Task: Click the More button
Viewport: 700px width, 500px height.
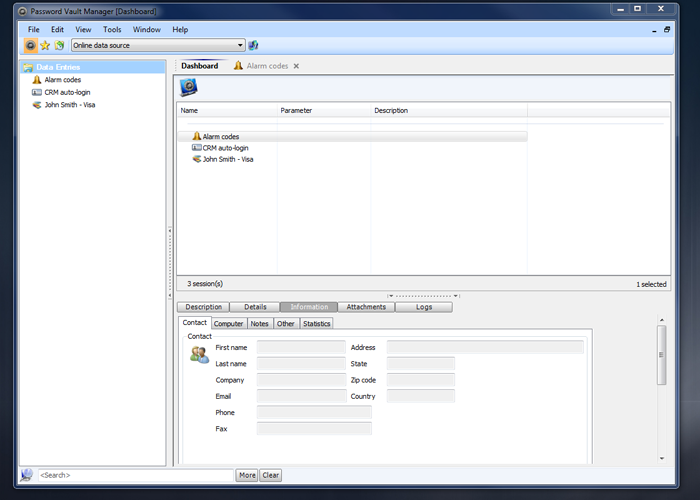Action: tap(247, 475)
